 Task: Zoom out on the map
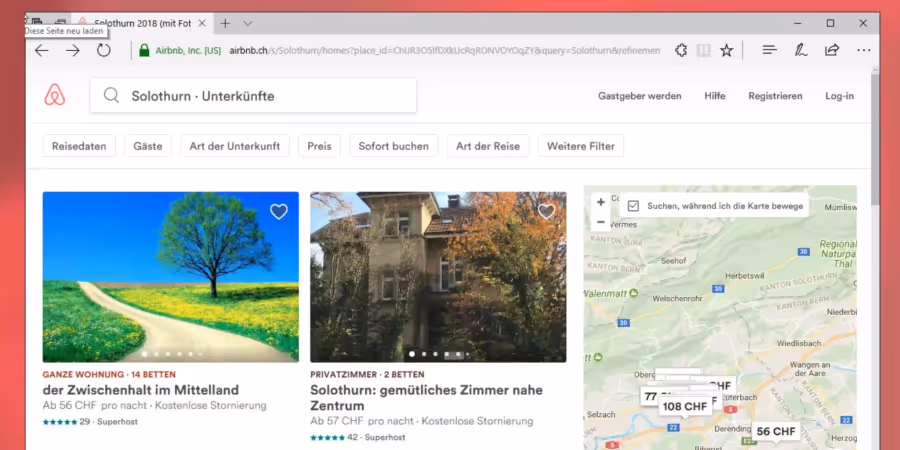(x=601, y=222)
